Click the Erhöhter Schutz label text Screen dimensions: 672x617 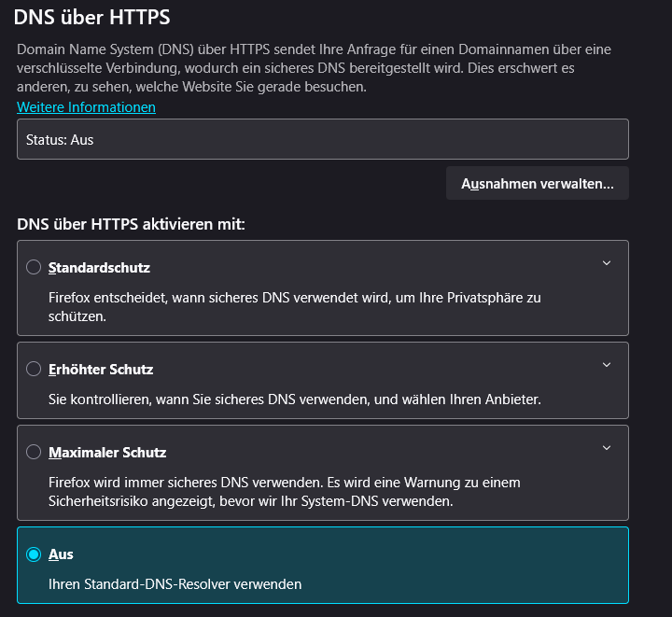pos(101,370)
